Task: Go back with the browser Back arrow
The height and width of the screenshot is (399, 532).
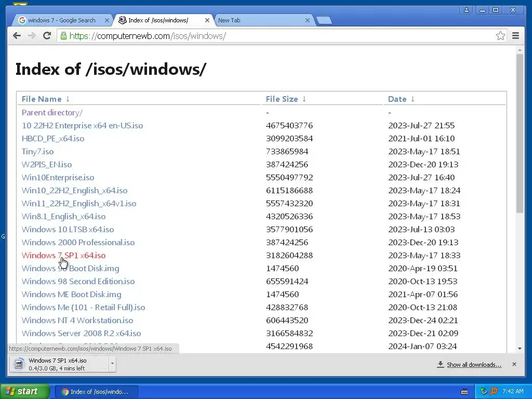Action: tap(17, 36)
